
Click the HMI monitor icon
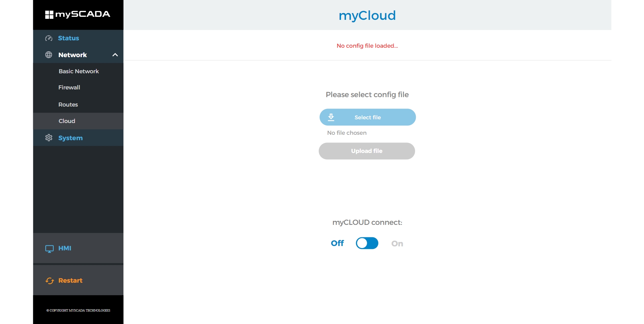pos(49,249)
